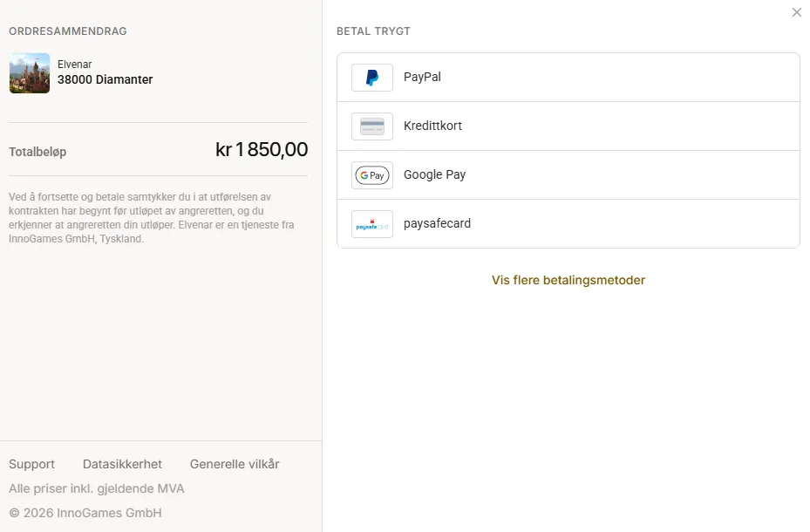Click the ORDRESAMMENDRAG heading
810x532 pixels.
(68, 31)
